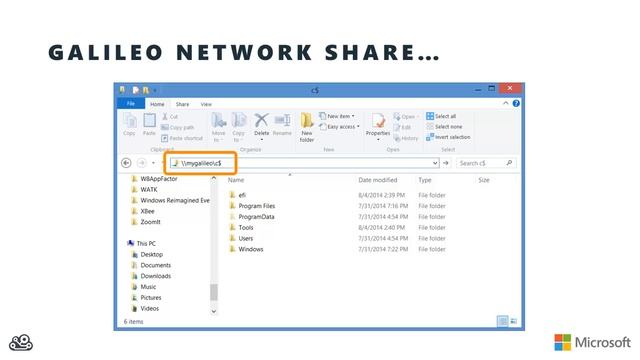Click the address bar path \\mygalileo\c$
This screenshot has height=360, width=640.
click(x=201, y=163)
